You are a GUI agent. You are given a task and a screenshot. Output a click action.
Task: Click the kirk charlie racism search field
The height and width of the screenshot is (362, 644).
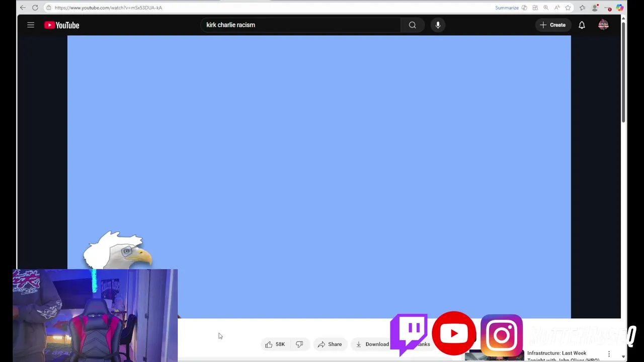click(300, 25)
